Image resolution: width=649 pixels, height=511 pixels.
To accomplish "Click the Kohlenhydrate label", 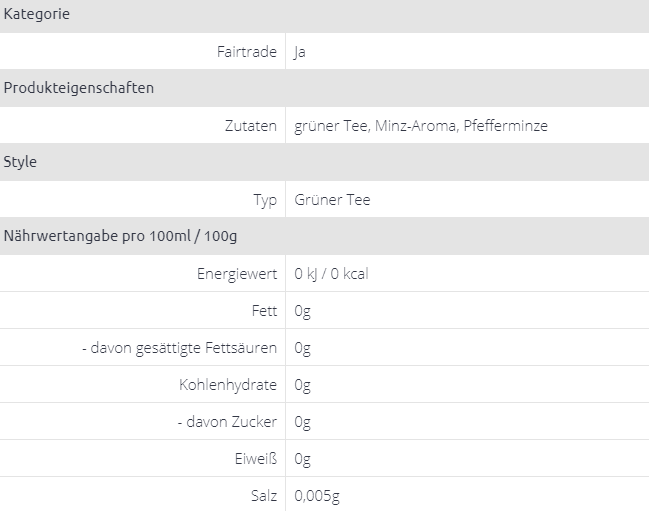I will pos(228,385).
